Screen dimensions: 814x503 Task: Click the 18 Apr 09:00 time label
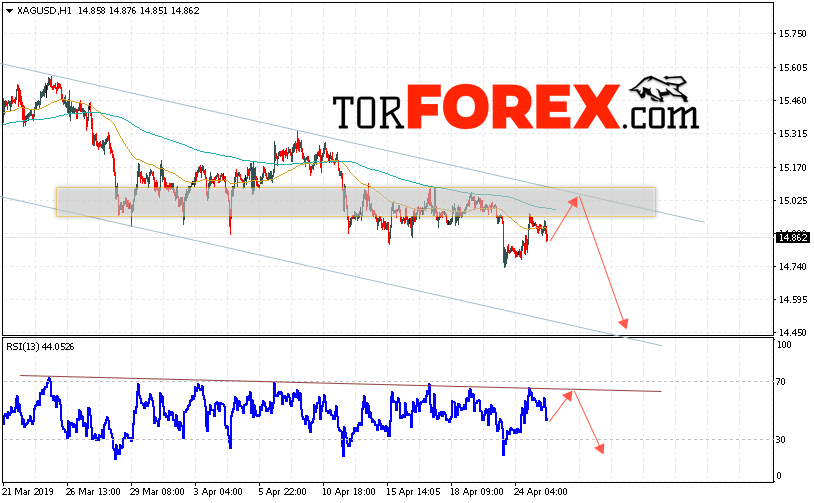pyautogui.click(x=476, y=492)
